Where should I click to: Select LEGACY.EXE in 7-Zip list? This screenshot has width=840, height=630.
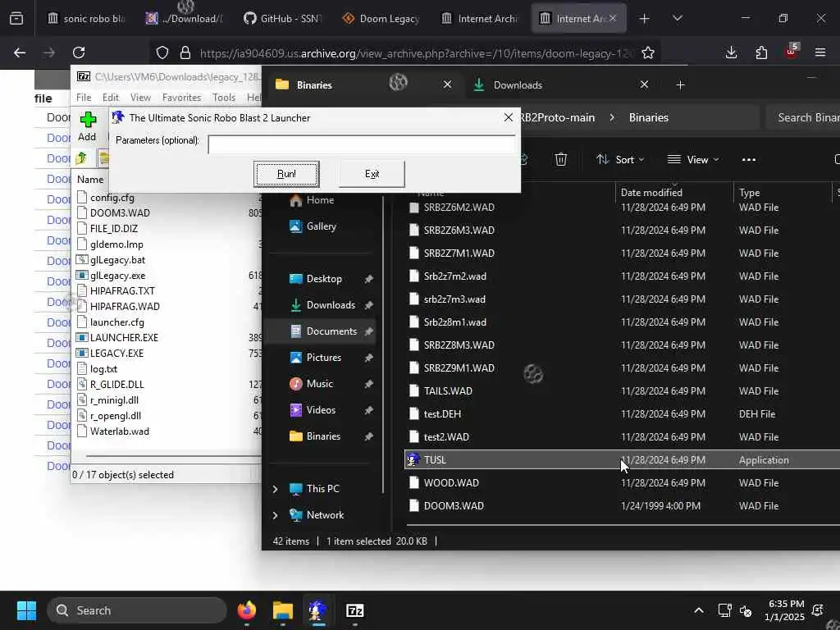point(116,353)
